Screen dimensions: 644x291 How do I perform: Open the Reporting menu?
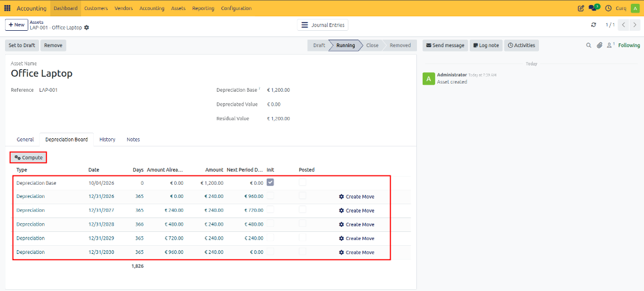pyautogui.click(x=203, y=8)
